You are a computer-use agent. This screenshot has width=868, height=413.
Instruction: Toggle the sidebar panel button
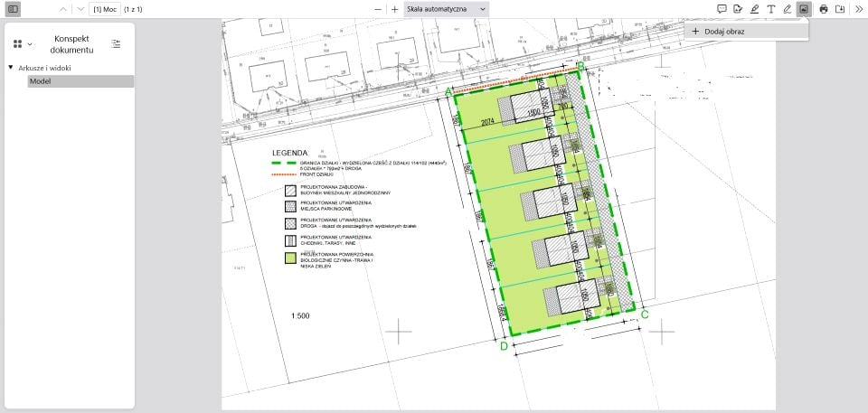pos(14,9)
